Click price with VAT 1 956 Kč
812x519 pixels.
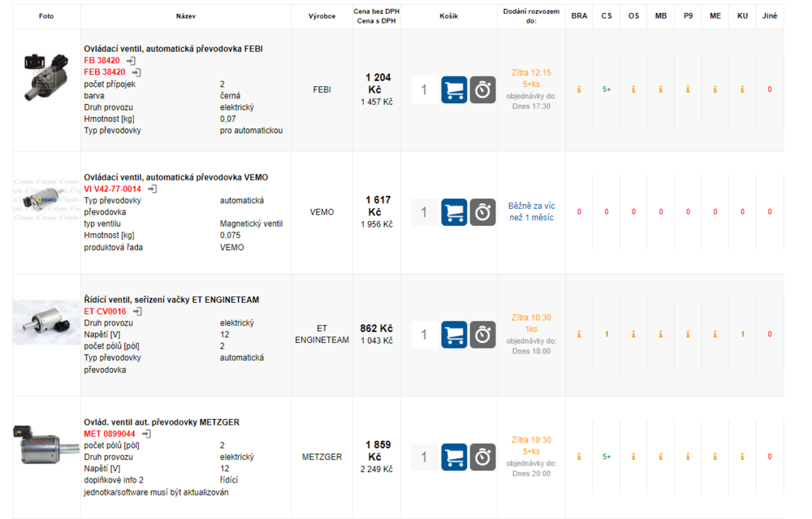coord(377,225)
